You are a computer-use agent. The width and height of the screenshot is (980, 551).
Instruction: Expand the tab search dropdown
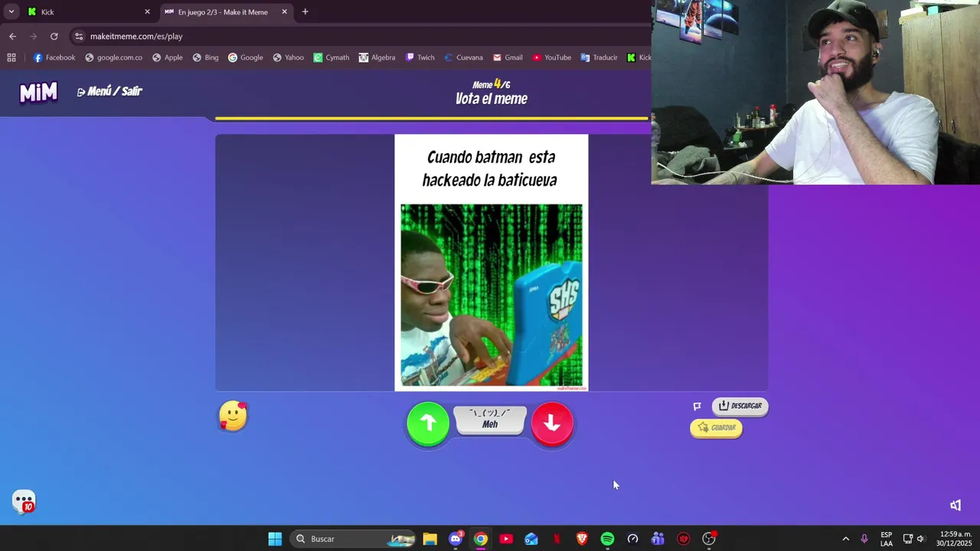(11, 11)
